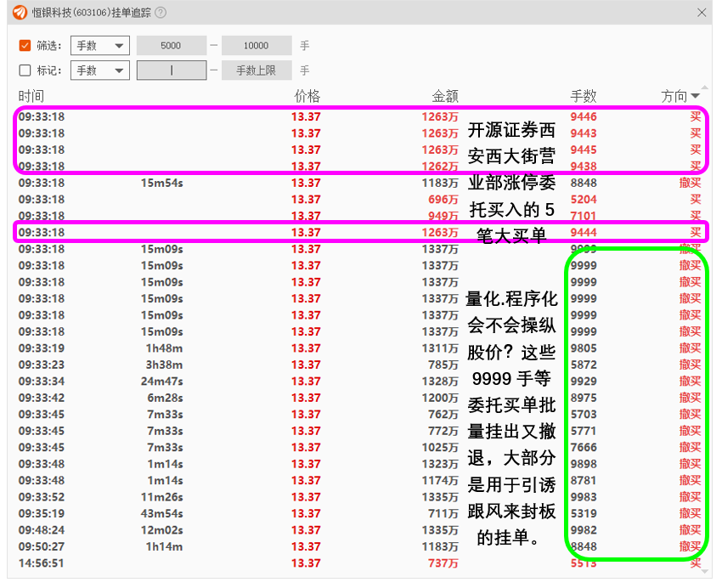Click the filter maximum field showing 10000
The width and height of the screenshot is (722, 588).
coord(256,46)
